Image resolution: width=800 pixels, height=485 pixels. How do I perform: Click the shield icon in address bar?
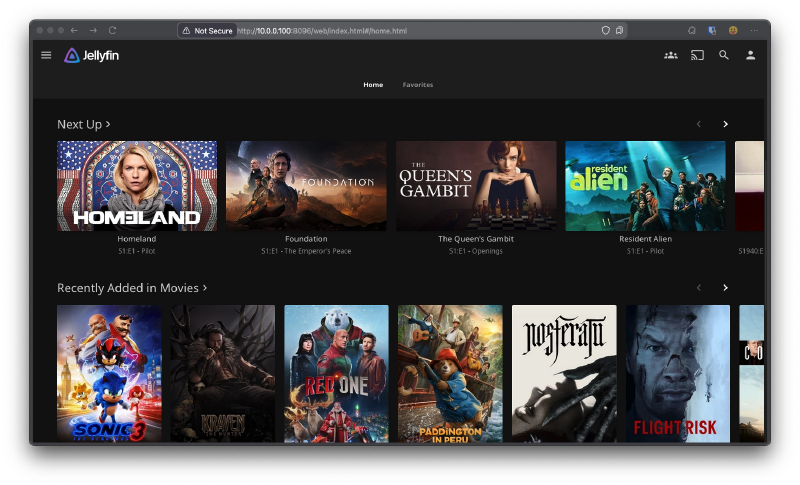605,31
